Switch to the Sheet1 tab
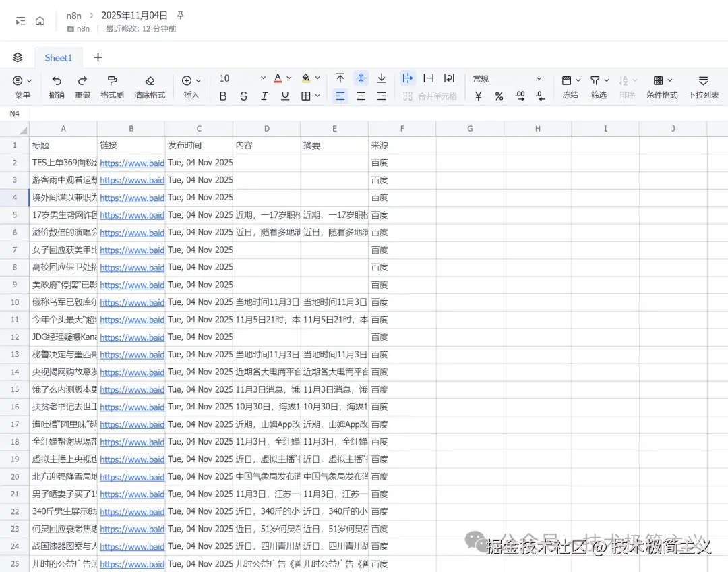 (x=59, y=57)
